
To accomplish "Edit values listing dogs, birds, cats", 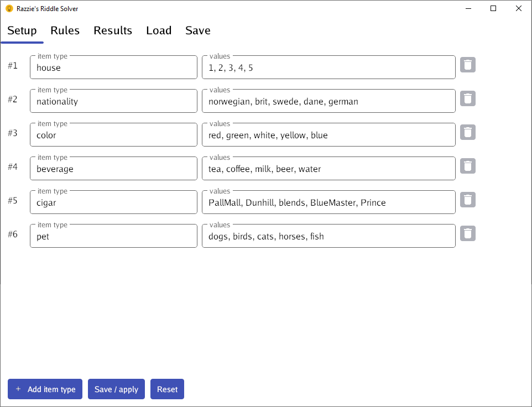I will coord(329,236).
